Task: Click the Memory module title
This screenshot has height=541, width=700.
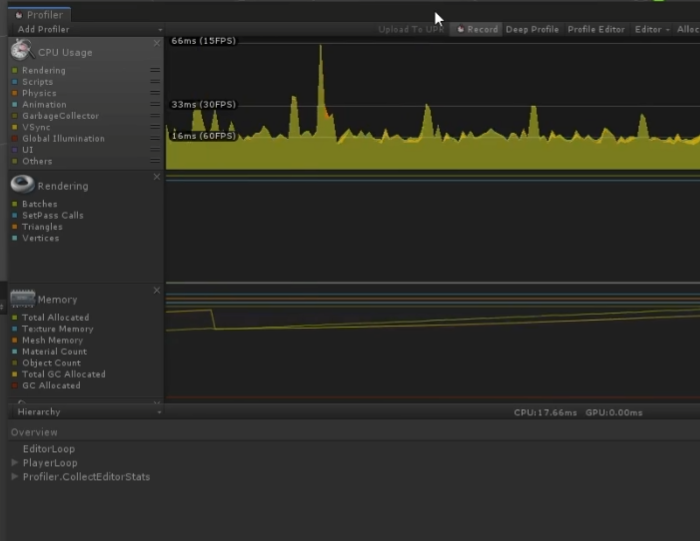Action: pyautogui.click(x=57, y=300)
